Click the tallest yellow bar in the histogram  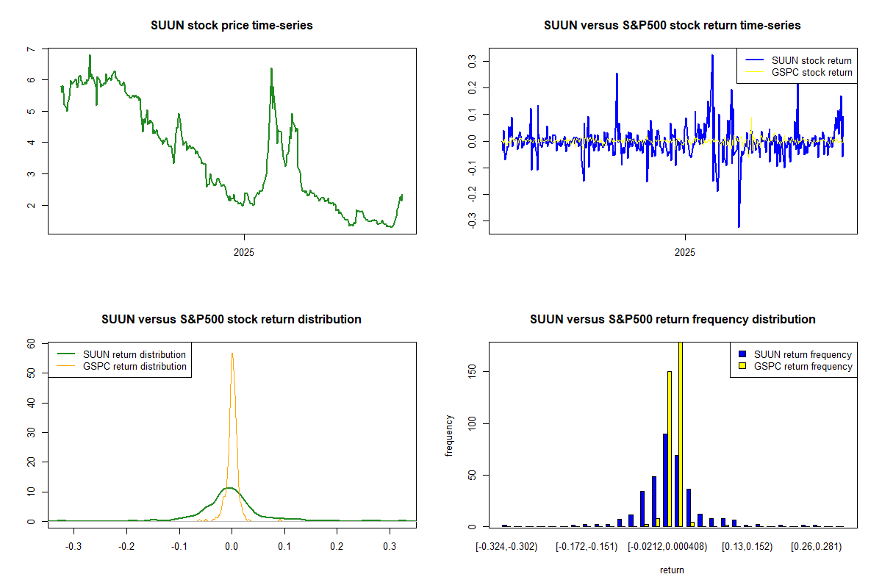point(680,434)
